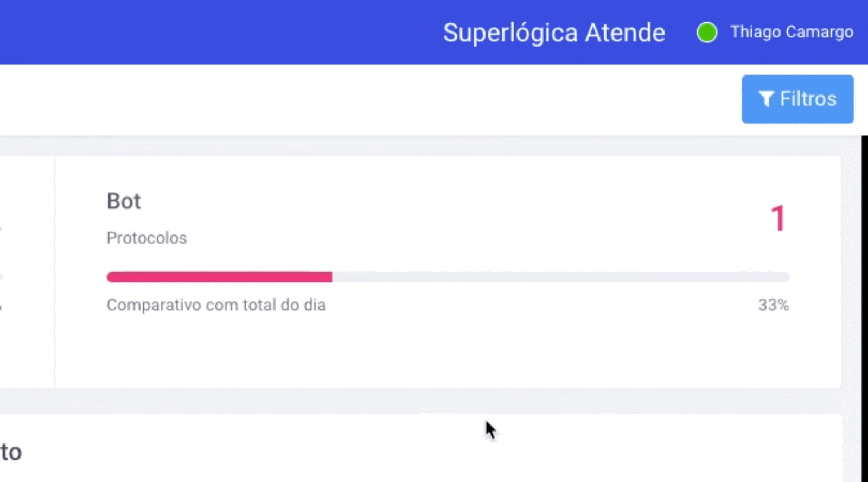Click blank area of blue header bar

(x=217, y=33)
